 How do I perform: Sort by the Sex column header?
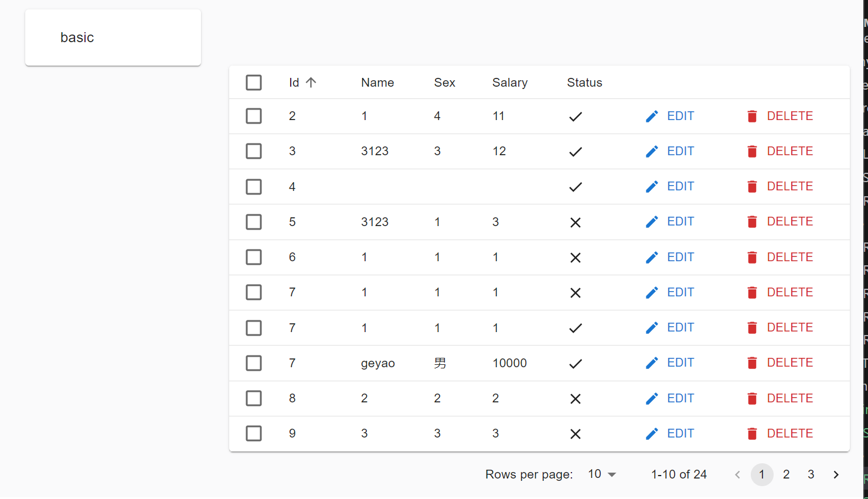pyautogui.click(x=445, y=83)
